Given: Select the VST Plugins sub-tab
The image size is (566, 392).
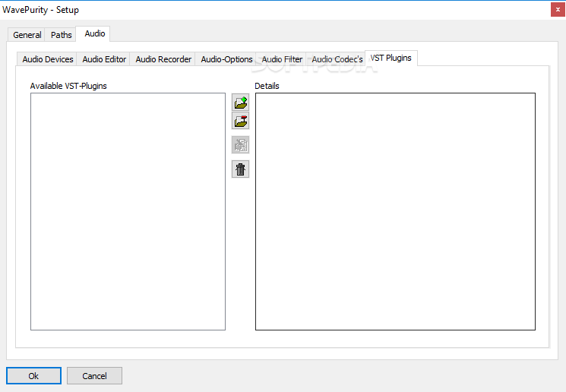Looking at the screenshot, I should click(391, 58).
